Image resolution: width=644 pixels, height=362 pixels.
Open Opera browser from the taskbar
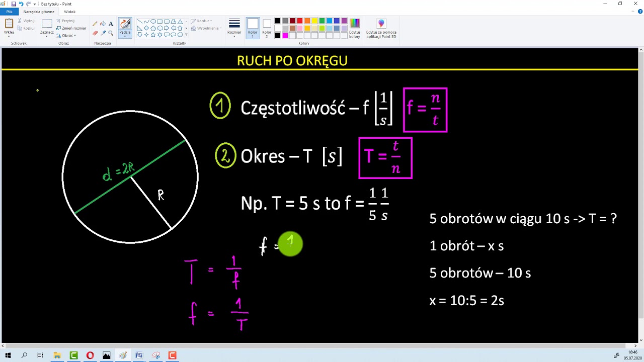tap(90, 355)
